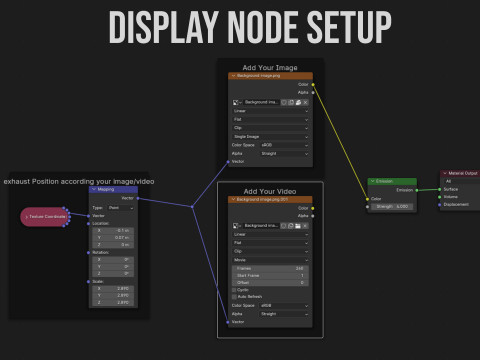
Task: Click Vector input socket of image node
Action: [228, 162]
